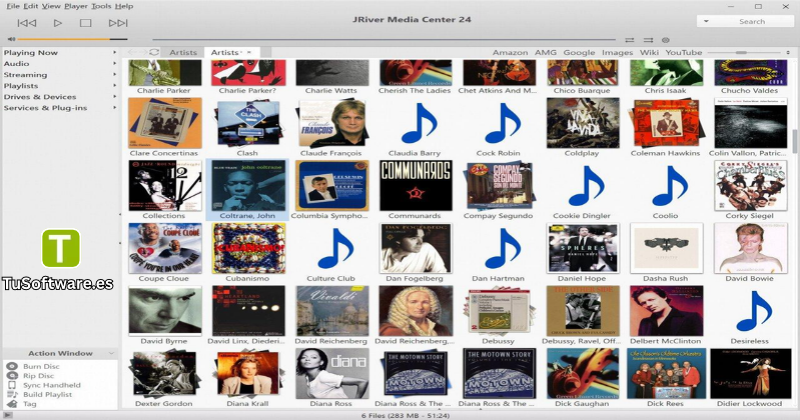
Task: Open the AMG link
Action: [545, 53]
